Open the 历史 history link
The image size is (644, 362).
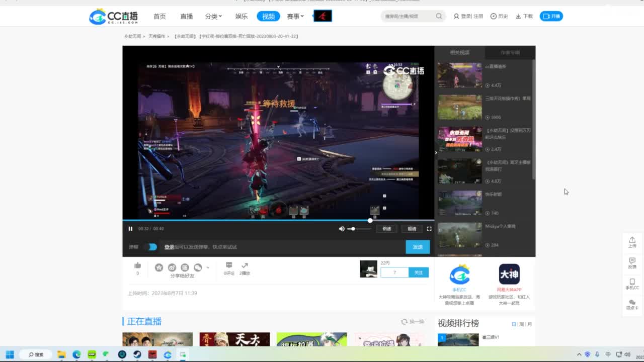[x=499, y=16]
